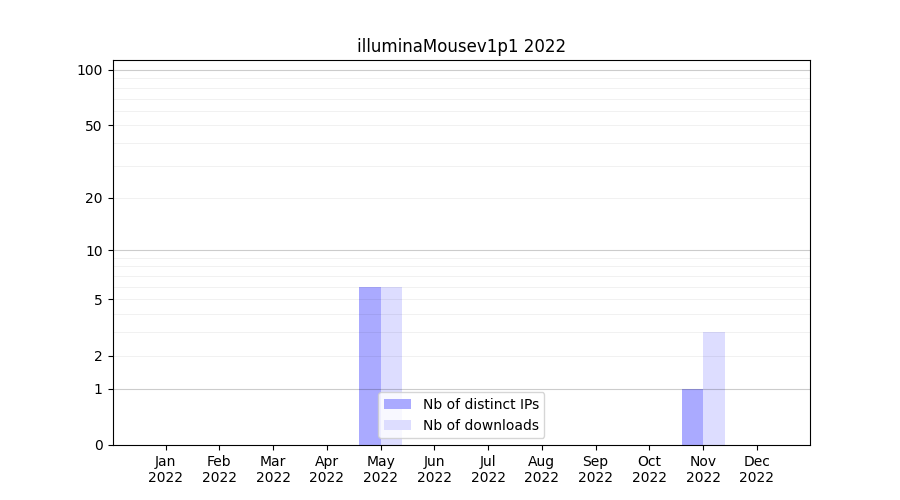
Task: Select the 'Nb of distinct IPs' legend swatch
Action: pyautogui.click(x=397, y=404)
